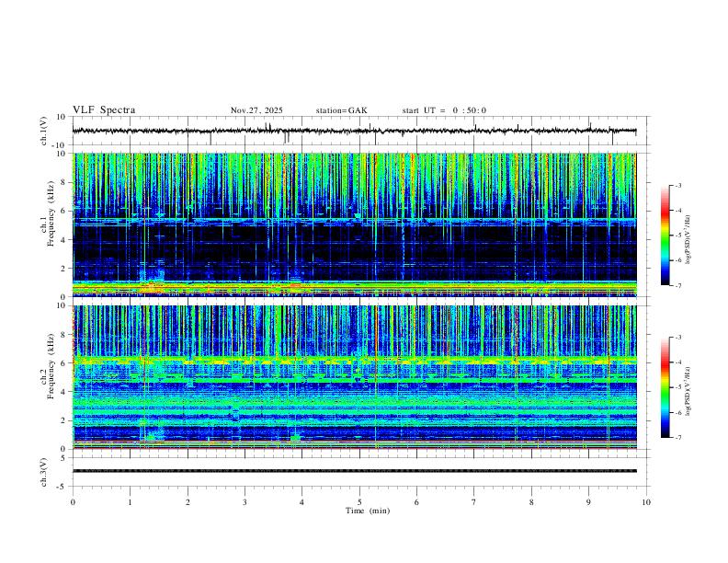Click the upper PSD color bar
The image size is (728, 563).
(665, 236)
